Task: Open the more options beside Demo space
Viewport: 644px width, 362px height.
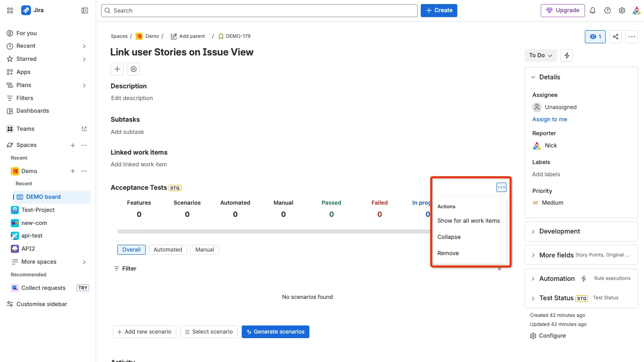Action: 84,171
